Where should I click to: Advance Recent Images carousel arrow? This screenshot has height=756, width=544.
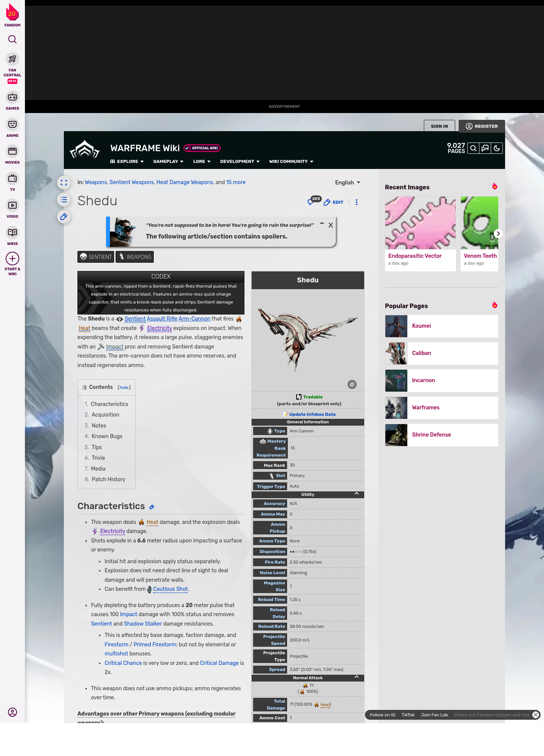coord(498,234)
